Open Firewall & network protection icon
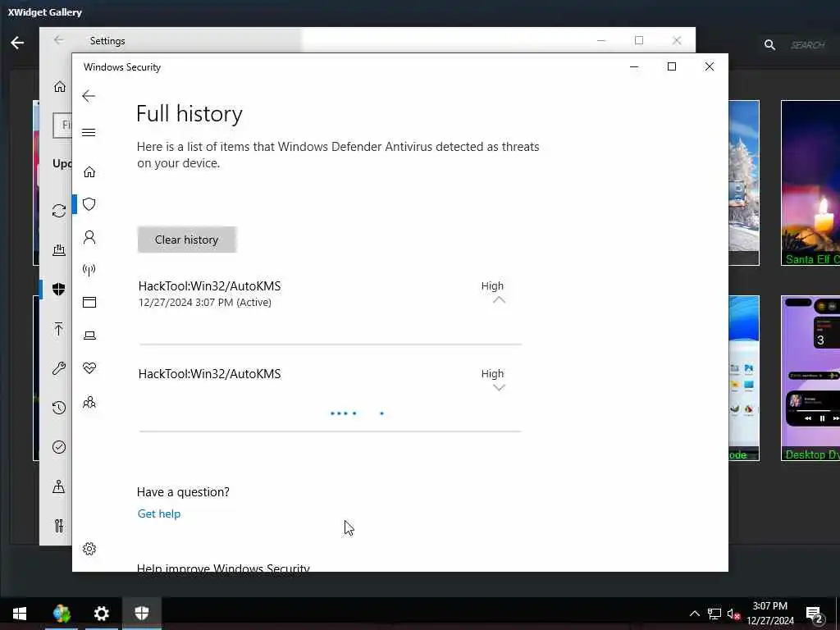 click(89, 269)
